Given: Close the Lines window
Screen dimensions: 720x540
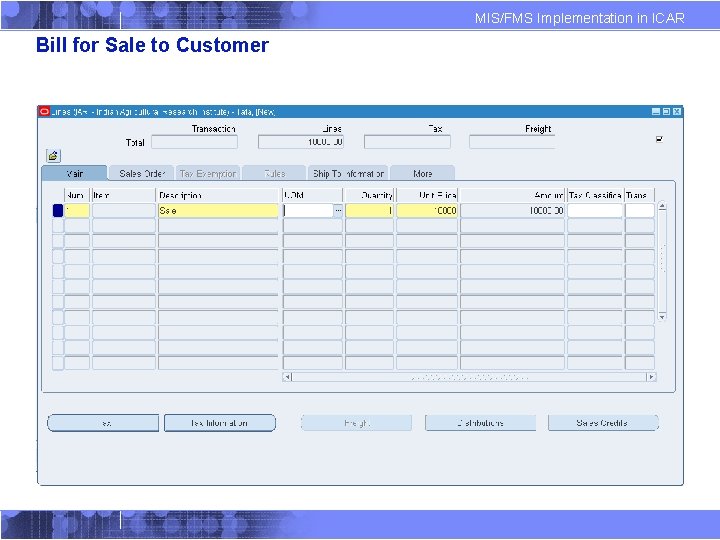Looking at the screenshot, I should 677,112.
